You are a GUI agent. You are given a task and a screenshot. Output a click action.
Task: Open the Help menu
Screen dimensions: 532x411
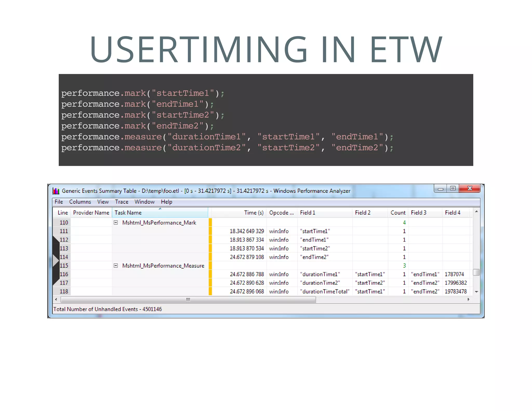[x=167, y=202]
